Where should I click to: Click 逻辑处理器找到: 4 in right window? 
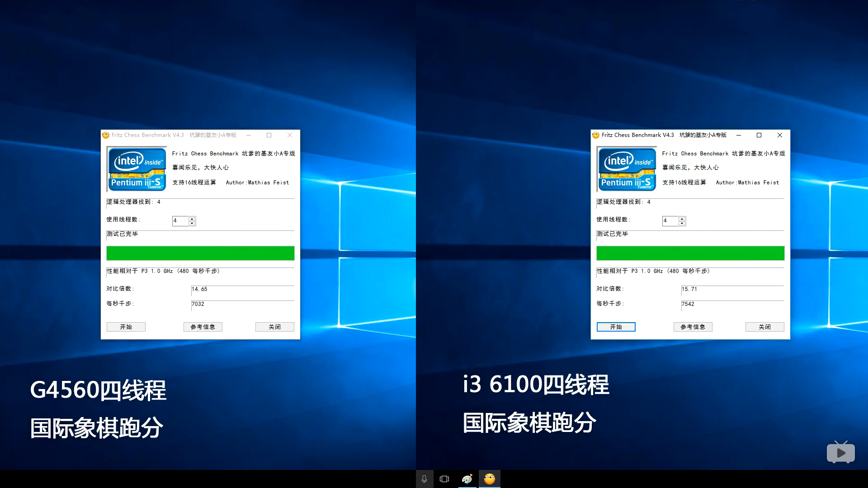click(624, 202)
